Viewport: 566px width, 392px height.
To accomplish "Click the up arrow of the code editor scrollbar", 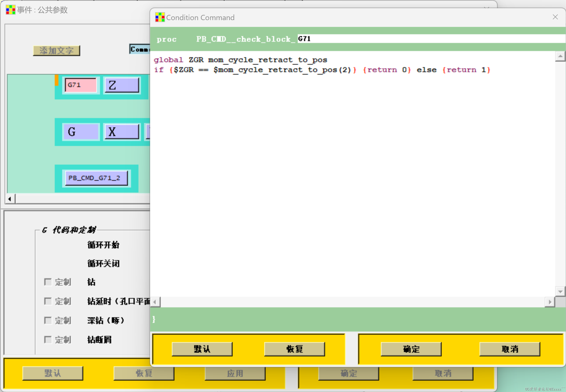I will (560, 56).
